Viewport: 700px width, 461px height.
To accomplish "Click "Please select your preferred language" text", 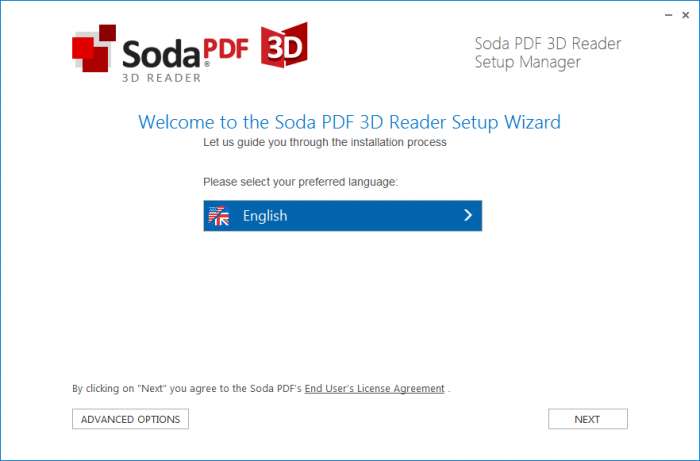I will pos(300,182).
